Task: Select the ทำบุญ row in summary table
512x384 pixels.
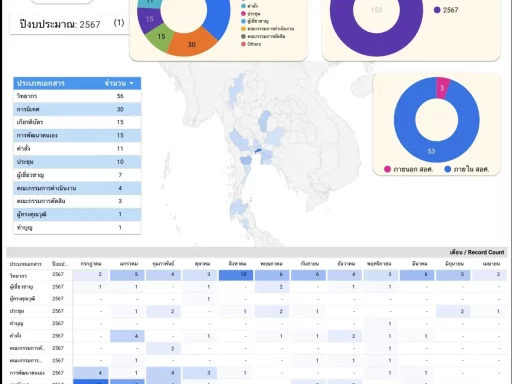Action: pyautogui.click(x=77, y=227)
